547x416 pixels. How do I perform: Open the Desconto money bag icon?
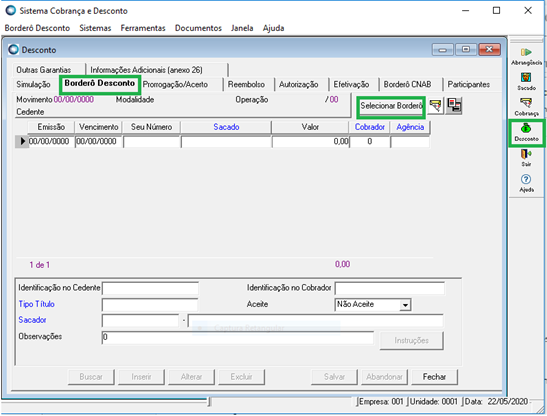coord(526,132)
